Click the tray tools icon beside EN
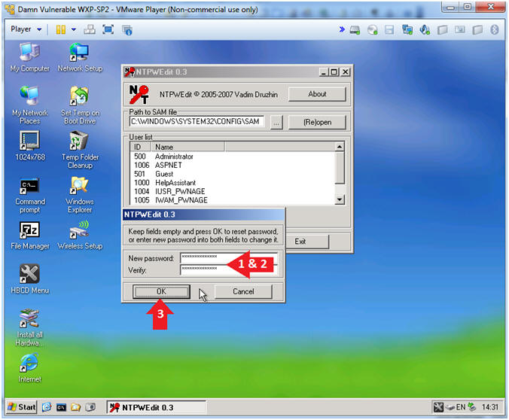This screenshot has height=420, width=509. [x=438, y=407]
